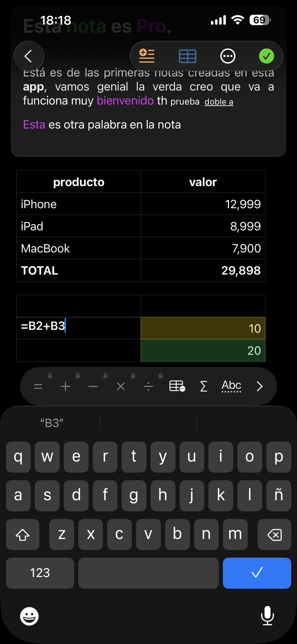Screen dimensions: 297x644
Task: Tap the Sigma sum functions icon
Action: tap(204, 386)
